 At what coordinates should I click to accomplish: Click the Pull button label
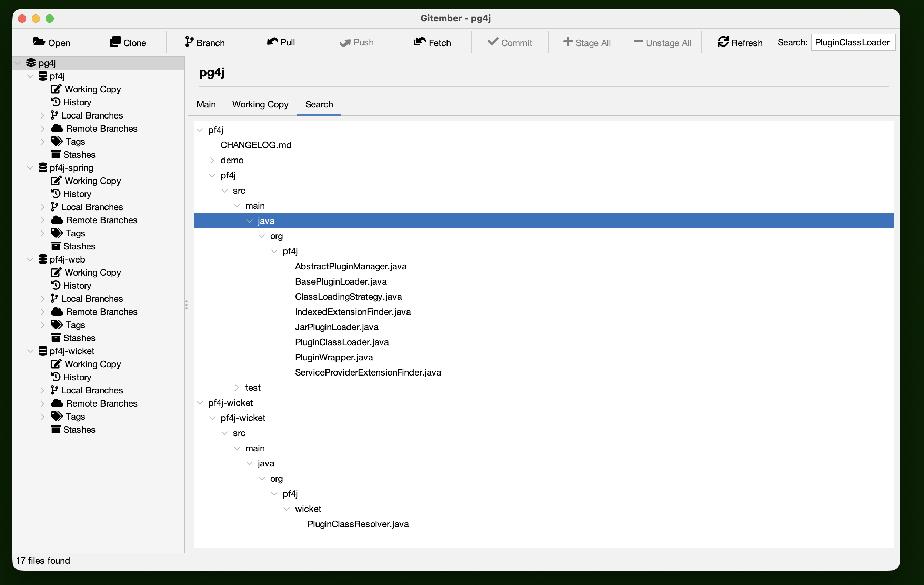[x=288, y=42]
